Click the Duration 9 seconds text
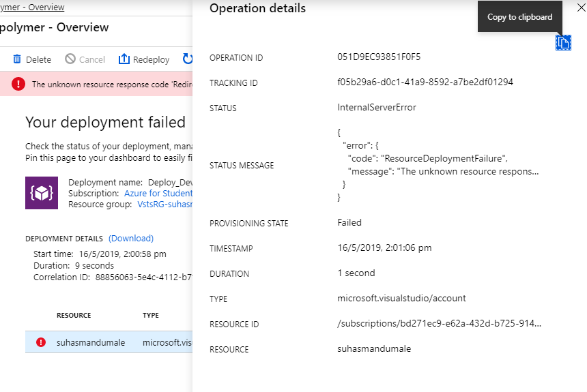This screenshot has width=587, height=392. 74,266
